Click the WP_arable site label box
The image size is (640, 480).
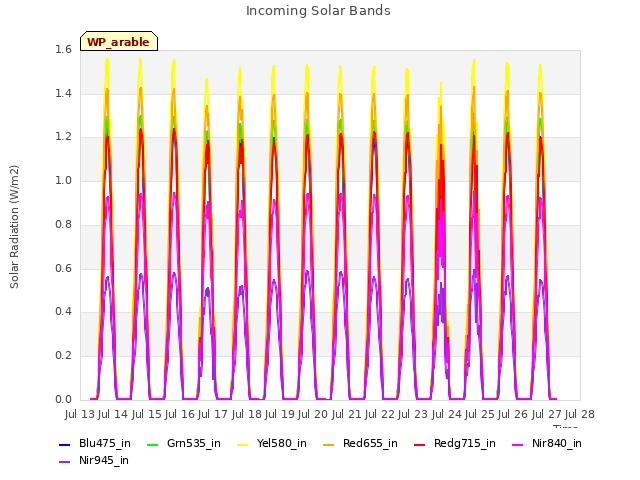(x=119, y=41)
